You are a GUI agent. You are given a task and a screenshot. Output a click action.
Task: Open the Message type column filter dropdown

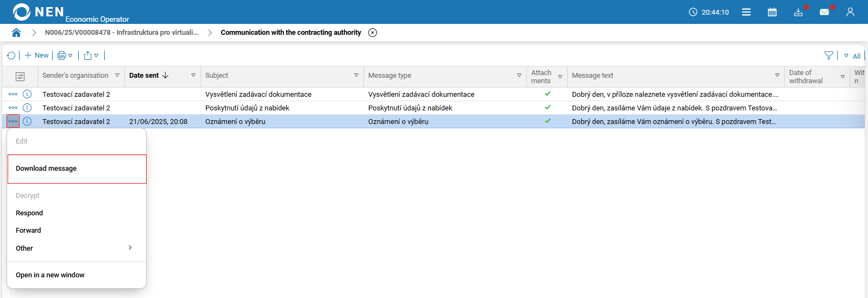click(x=519, y=76)
